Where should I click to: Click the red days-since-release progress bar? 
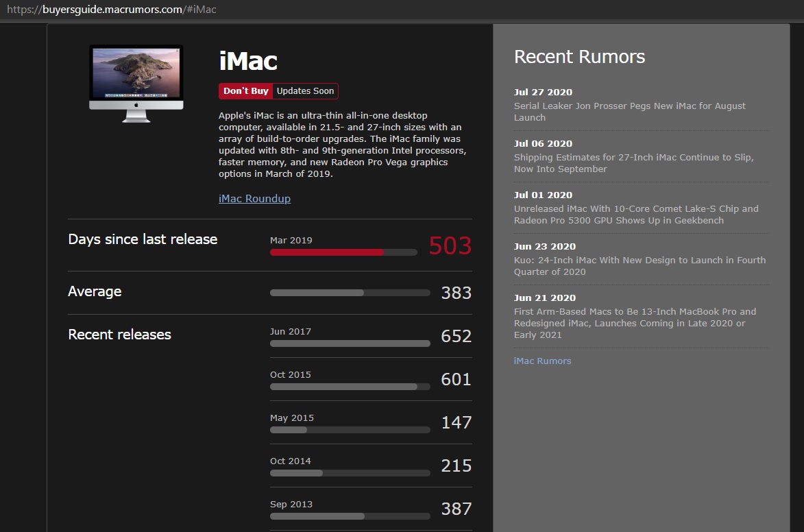tap(343, 252)
